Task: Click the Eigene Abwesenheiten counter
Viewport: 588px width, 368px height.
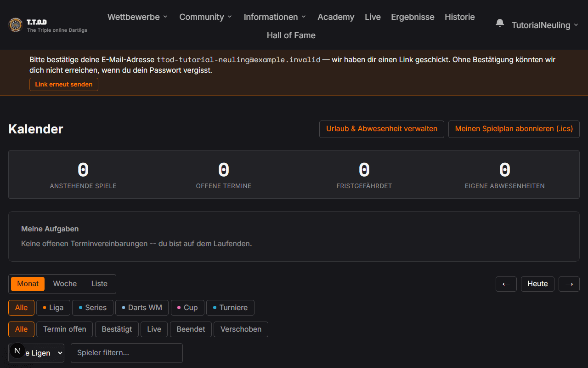Action: [x=505, y=175]
